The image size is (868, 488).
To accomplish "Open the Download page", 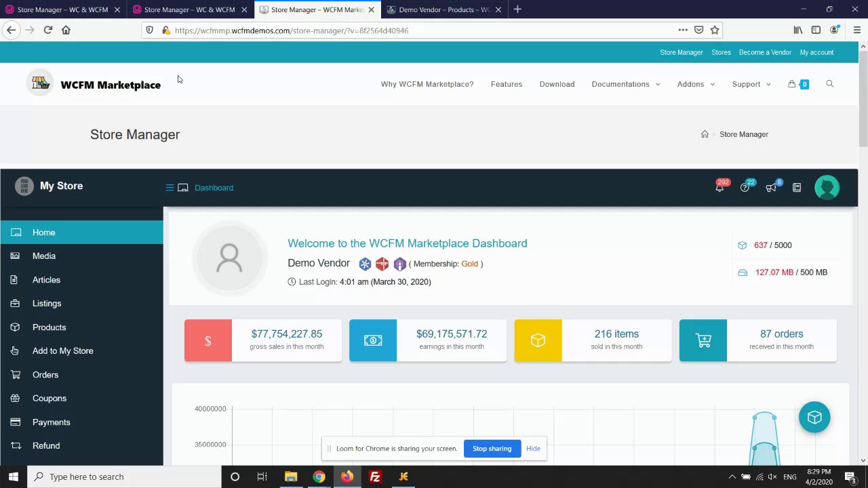I will (x=557, y=84).
